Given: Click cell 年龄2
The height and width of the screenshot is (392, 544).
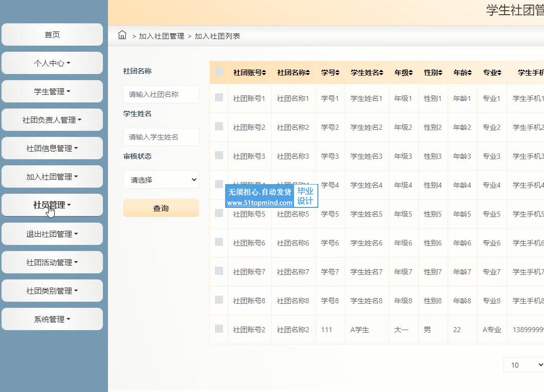Looking at the screenshot, I should pyautogui.click(x=462, y=127).
